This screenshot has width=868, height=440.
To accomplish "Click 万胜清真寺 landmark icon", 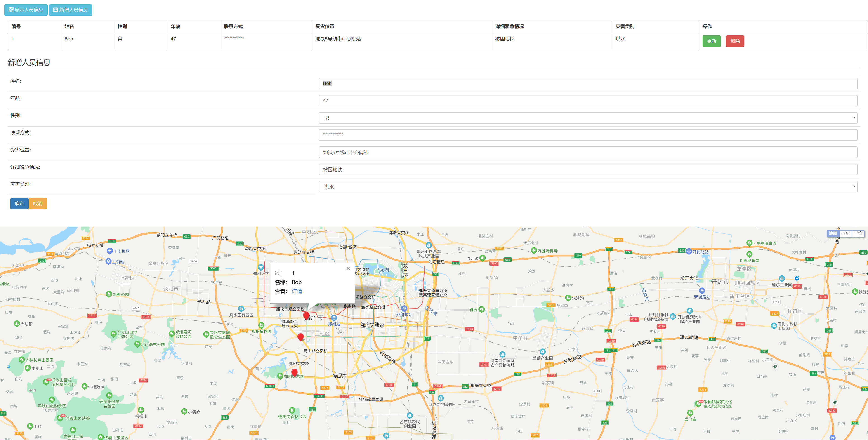I will pos(534,250).
